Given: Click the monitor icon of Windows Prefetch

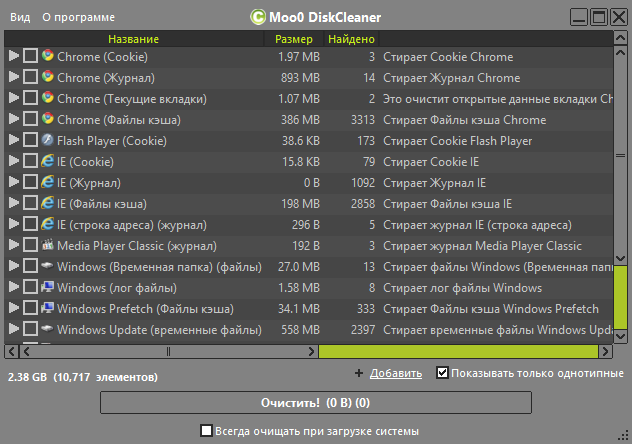Looking at the screenshot, I should point(48,308).
